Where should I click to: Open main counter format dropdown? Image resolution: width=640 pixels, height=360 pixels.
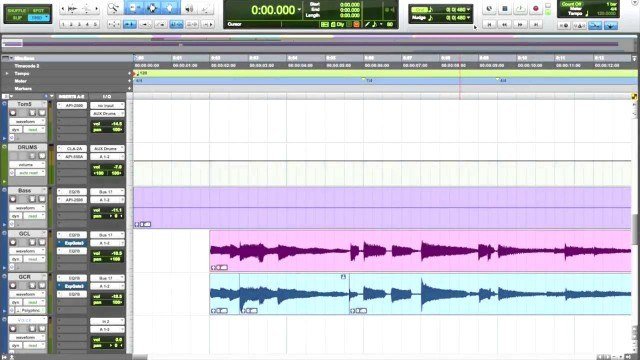click(x=299, y=9)
